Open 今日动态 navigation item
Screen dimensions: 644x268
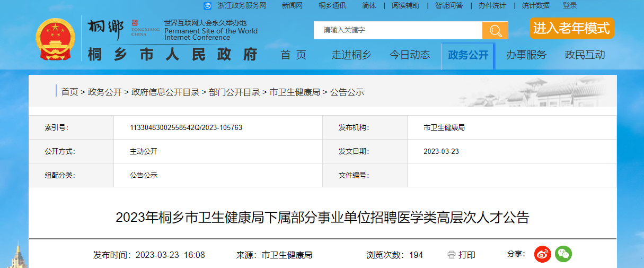tap(410, 55)
